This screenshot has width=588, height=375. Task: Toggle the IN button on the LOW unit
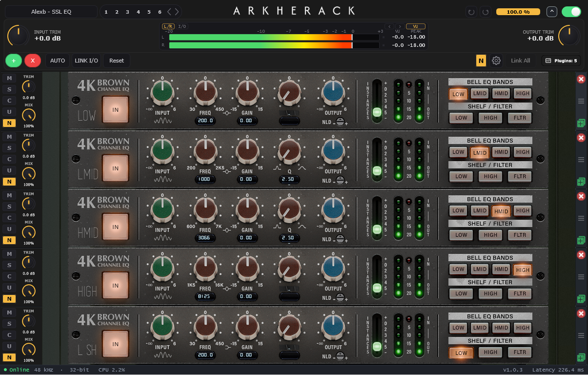click(x=115, y=110)
